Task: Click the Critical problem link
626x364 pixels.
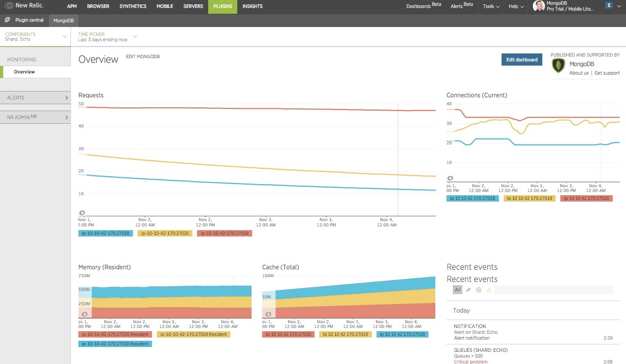Action: point(471,361)
